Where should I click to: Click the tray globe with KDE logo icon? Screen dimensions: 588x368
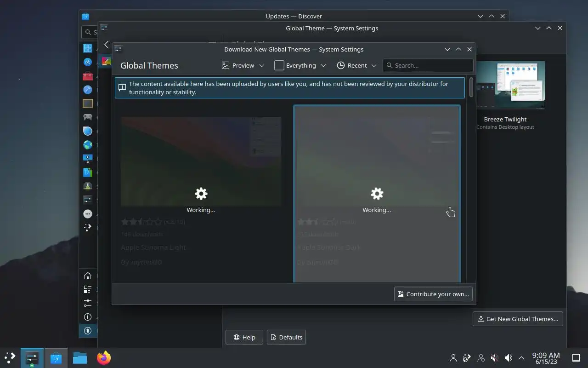pyautogui.click(x=467, y=358)
